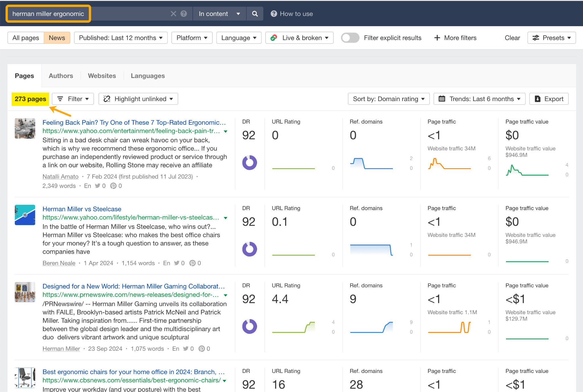The height and width of the screenshot is (392, 583).
Task: Open Herman Miller vs Steelcase title link
Action: click(x=82, y=209)
